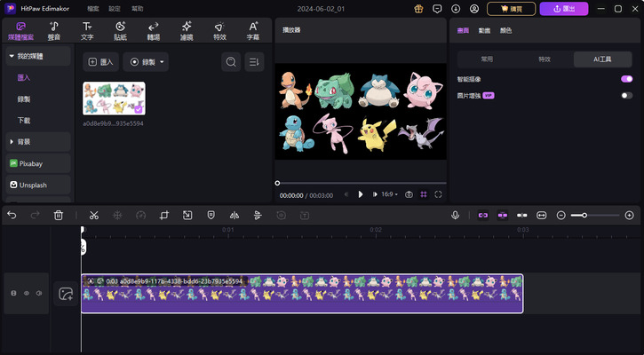Open the 貼紙 stickers panel
This screenshot has height=355, width=644.
point(121,31)
